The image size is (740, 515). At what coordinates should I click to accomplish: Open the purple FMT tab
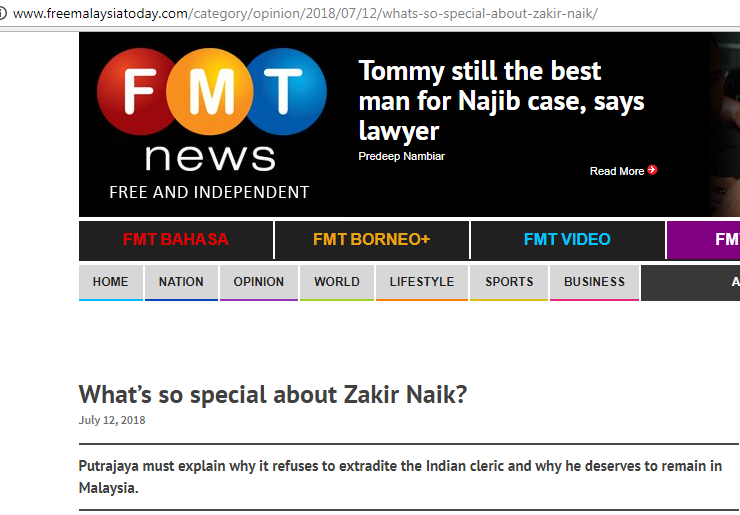point(703,240)
